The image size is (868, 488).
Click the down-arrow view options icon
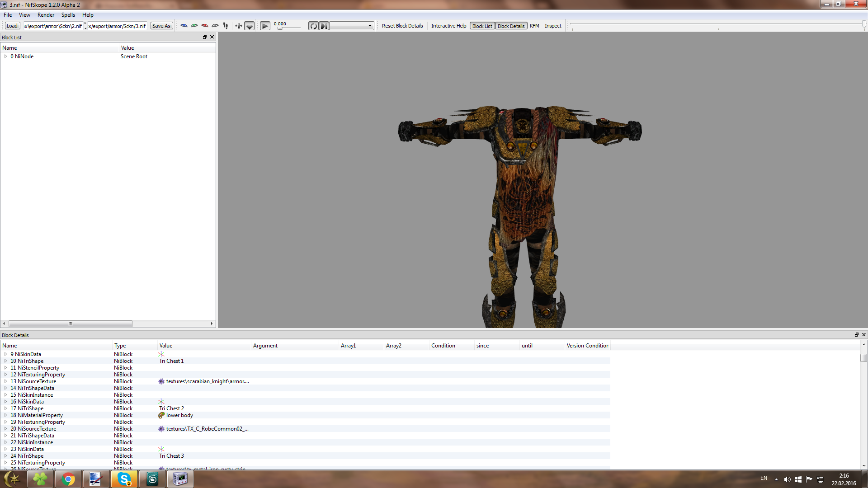[250, 26]
